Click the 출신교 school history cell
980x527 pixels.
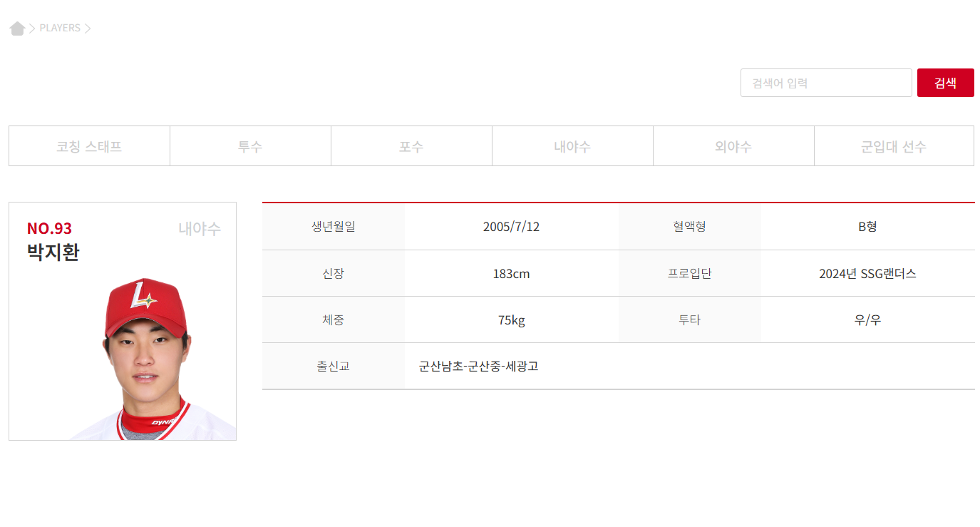coord(333,366)
